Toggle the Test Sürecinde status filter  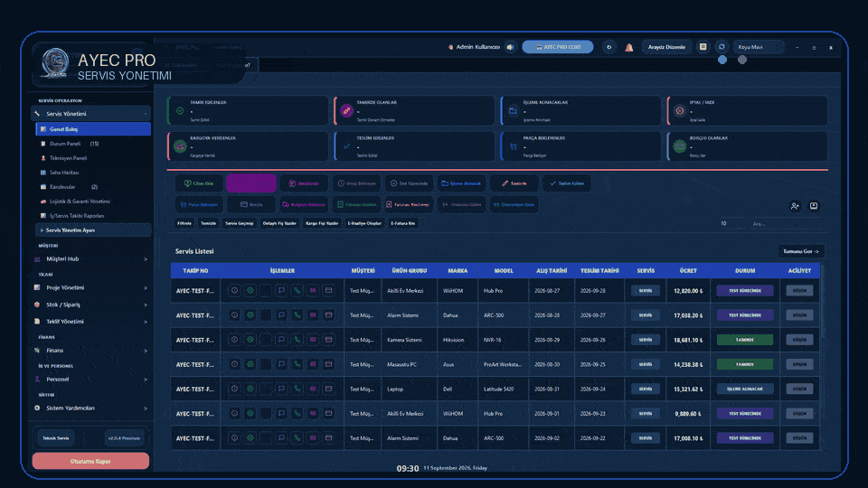click(x=409, y=183)
